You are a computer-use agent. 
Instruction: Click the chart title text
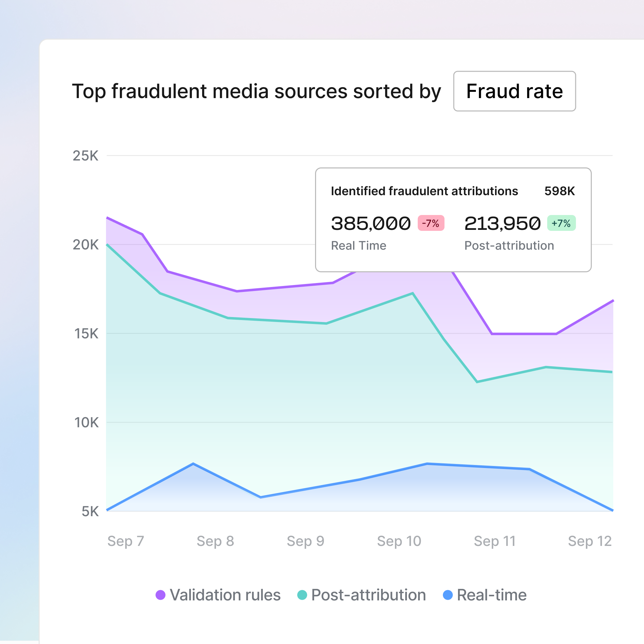tap(257, 92)
